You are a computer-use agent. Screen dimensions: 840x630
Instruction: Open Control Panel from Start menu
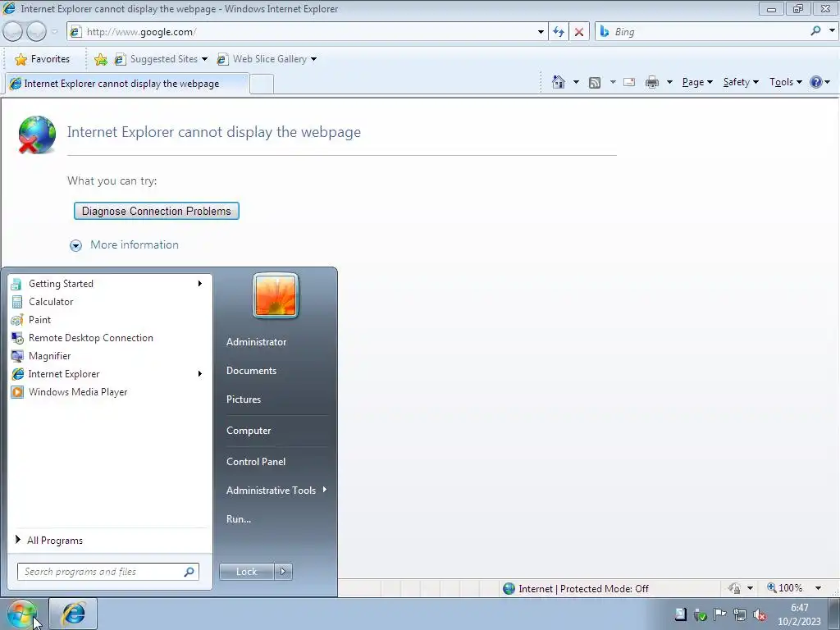256,462
